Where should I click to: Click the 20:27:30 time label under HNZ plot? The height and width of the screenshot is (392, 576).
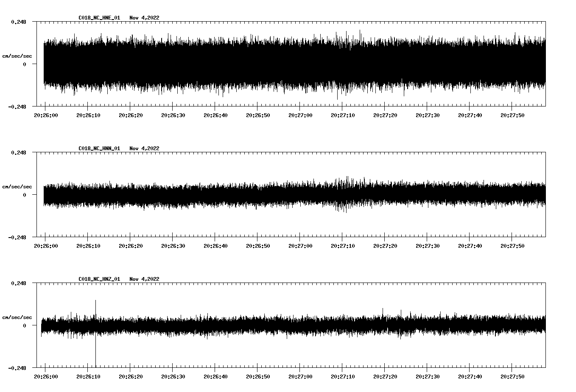point(428,377)
